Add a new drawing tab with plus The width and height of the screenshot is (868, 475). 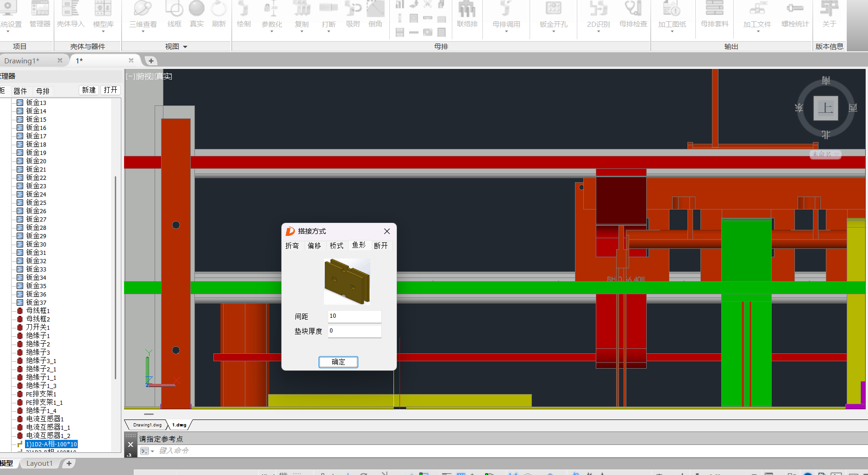(x=151, y=61)
